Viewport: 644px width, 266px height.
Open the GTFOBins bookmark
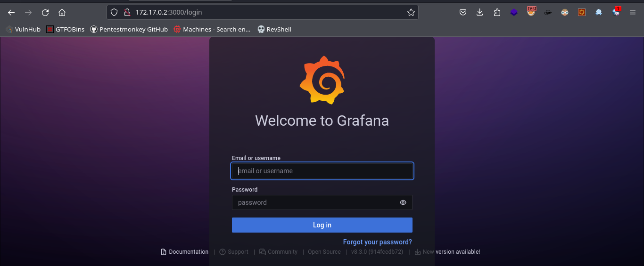(66, 29)
